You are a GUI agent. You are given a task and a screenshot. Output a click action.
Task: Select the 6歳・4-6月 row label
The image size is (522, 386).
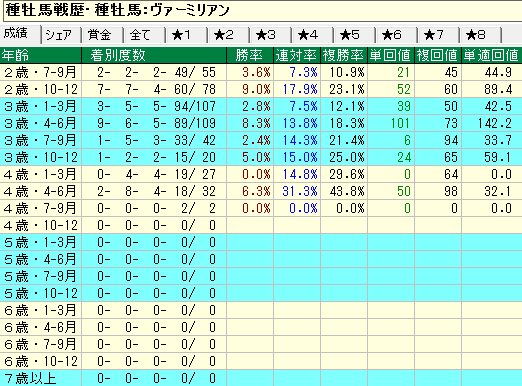[x=41, y=327]
